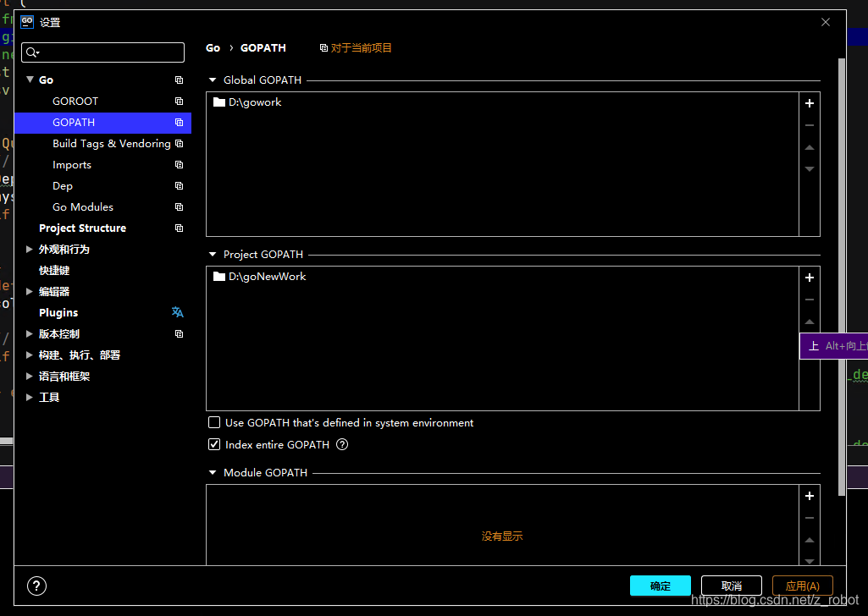This screenshot has width=868, height=616.
Task: Click the project-level icon beside 版本控制
Action: coord(179,334)
